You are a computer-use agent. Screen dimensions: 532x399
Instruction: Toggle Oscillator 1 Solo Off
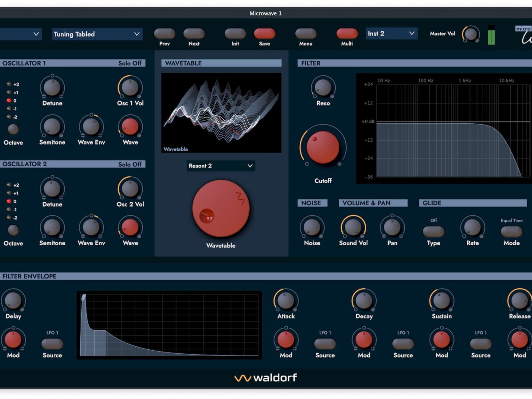click(130, 63)
